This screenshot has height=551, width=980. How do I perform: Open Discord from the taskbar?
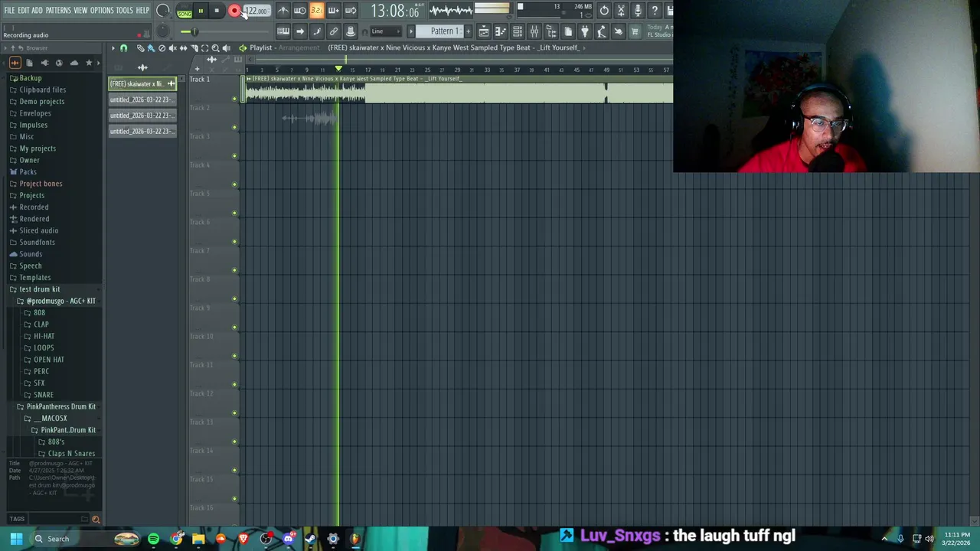[288, 539]
